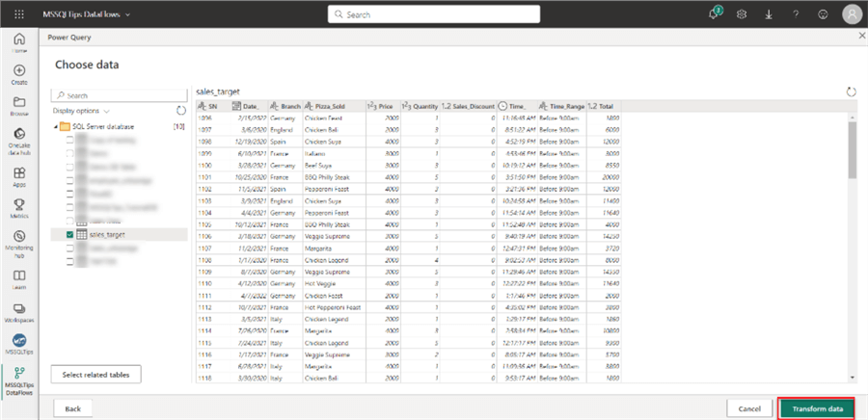
Task: Open Apps in the left navigation
Action: (19, 177)
